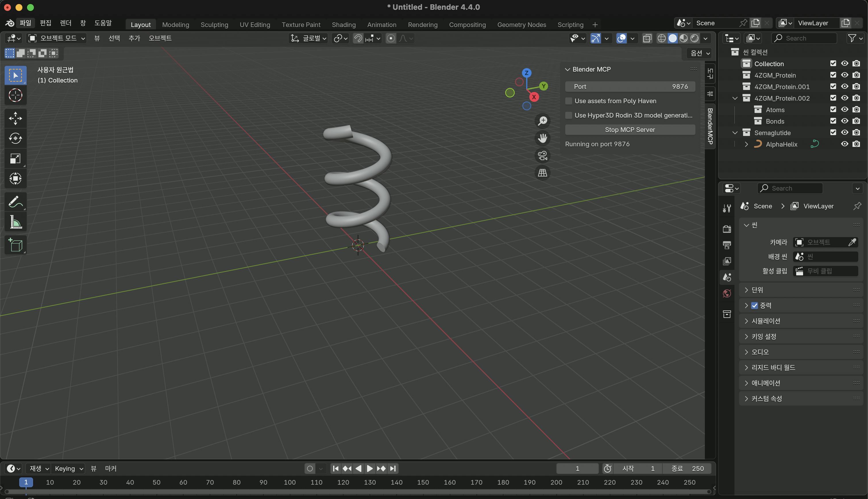Image resolution: width=868 pixels, height=499 pixels.
Task: Select the Add Cube tool
Action: coord(16,245)
